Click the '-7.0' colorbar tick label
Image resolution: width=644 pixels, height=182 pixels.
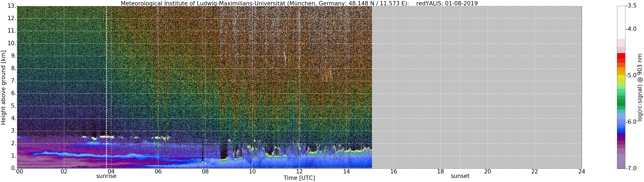[x=631, y=168]
